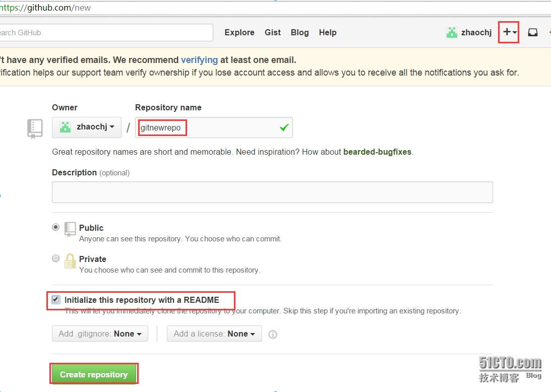Toggle Initialize this repository with a README

pyautogui.click(x=55, y=300)
